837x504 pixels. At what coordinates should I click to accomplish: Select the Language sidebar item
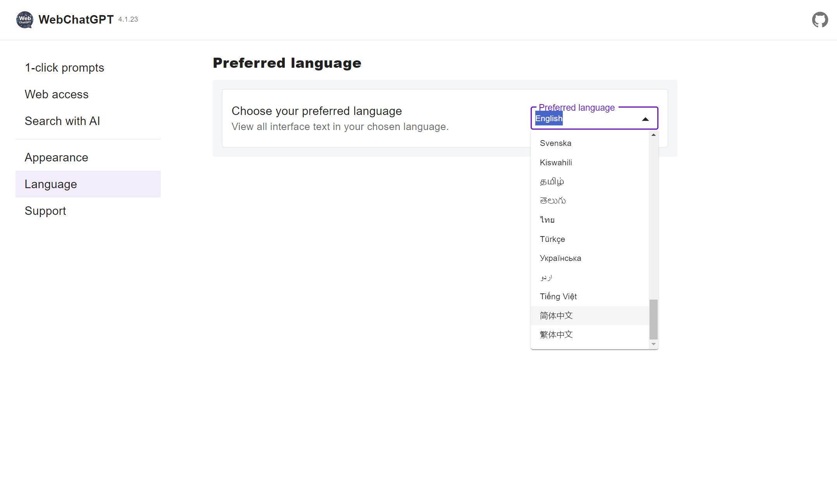pos(88,184)
